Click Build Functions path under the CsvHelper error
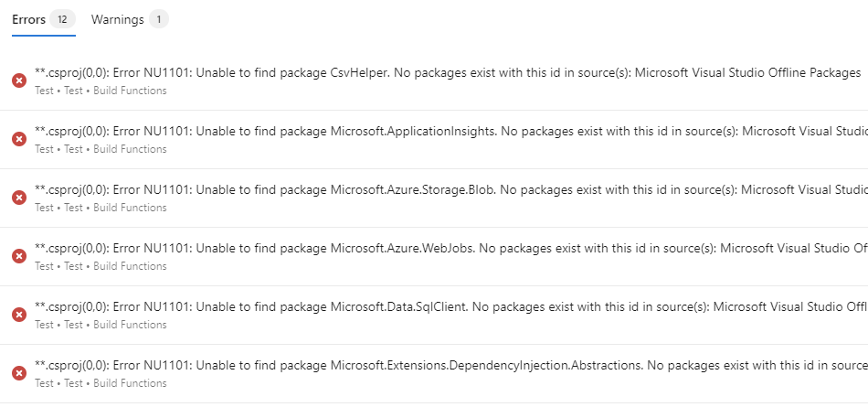Screen dimensions: 868x407 (130, 91)
